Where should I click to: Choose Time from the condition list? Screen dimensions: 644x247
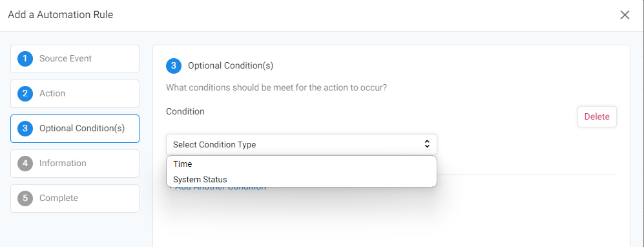(x=302, y=164)
